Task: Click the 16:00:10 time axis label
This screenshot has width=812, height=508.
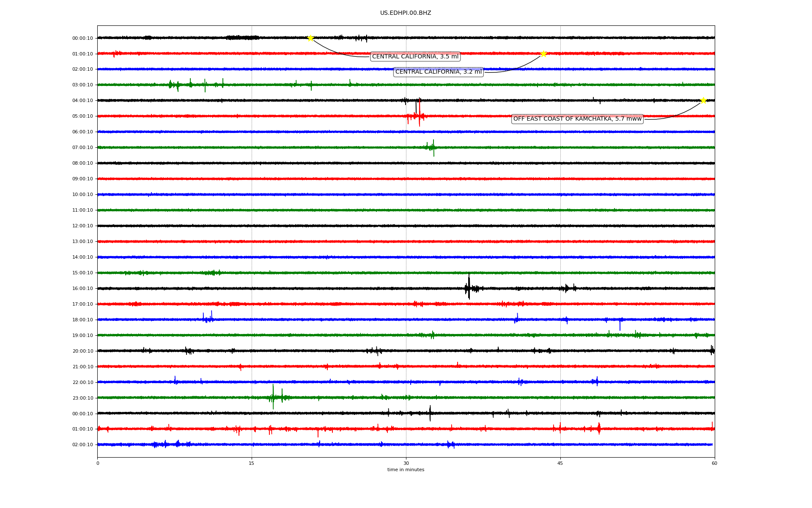Action: 82,289
